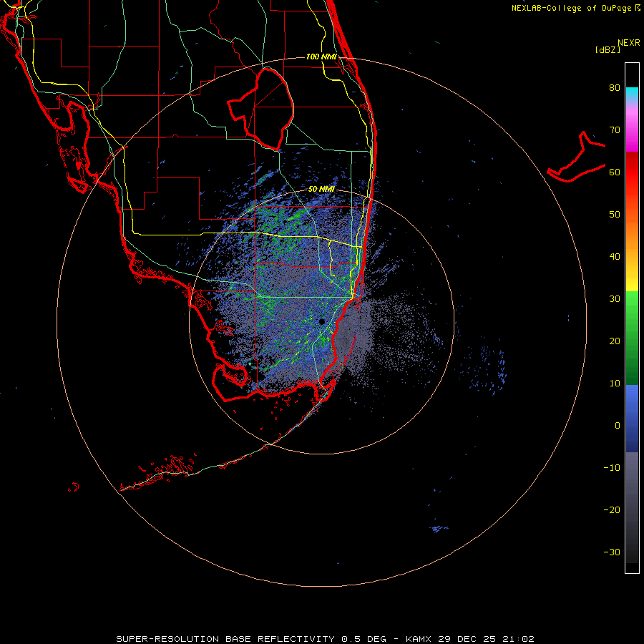Click the red Bahamas island outline at right edge
The width and height of the screenshot is (644, 644).
tap(577, 157)
